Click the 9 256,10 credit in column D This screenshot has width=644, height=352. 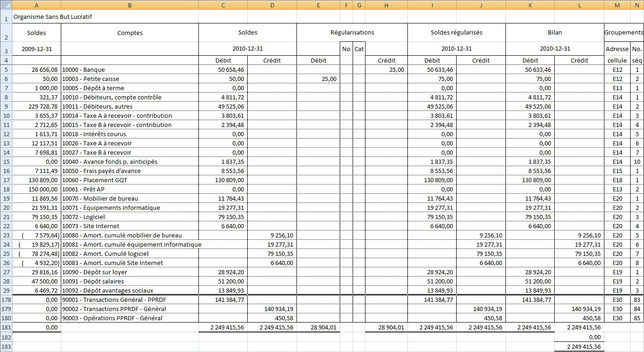272,235
